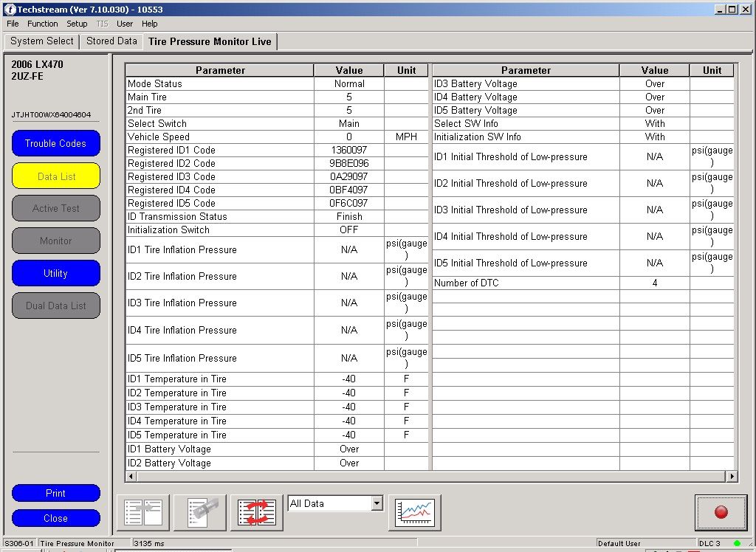The width and height of the screenshot is (756, 552).
Task: Switch to the System Select tab
Action: [42, 41]
